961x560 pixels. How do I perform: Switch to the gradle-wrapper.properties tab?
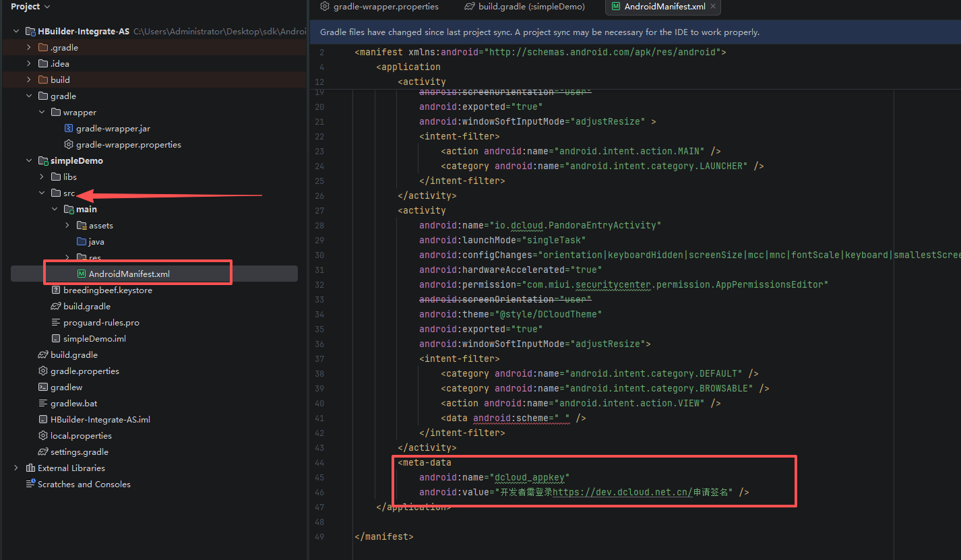coord(379,7)
